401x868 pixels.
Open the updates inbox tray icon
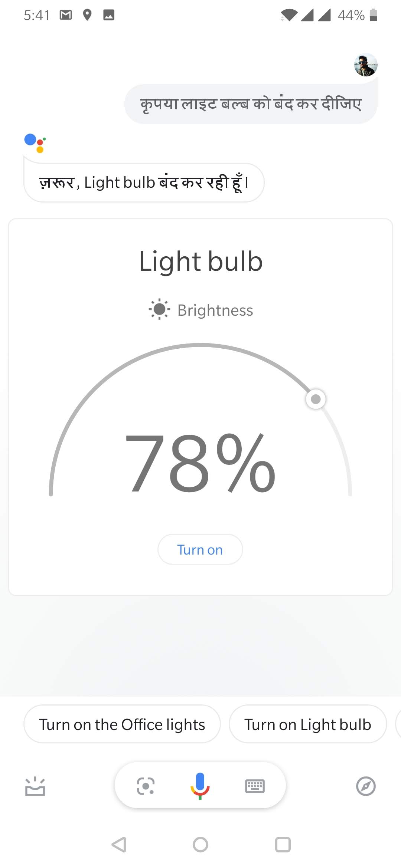click(35, 786)
